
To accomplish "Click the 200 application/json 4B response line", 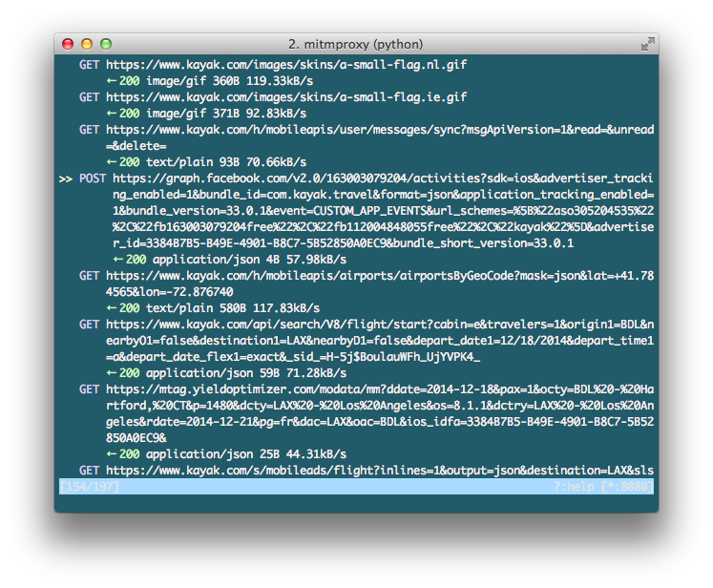I will (x=230, y=260).
